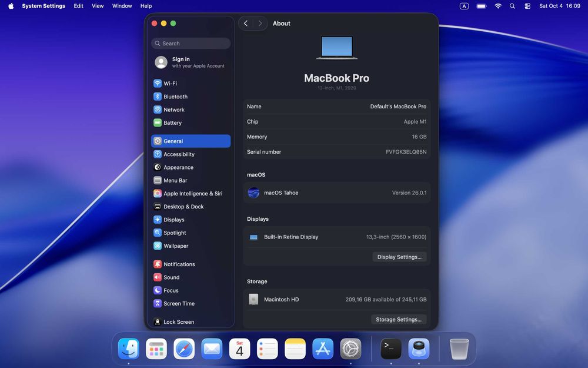Open Terminal from the Dock
588x368 pixels.
coord(391,349)
